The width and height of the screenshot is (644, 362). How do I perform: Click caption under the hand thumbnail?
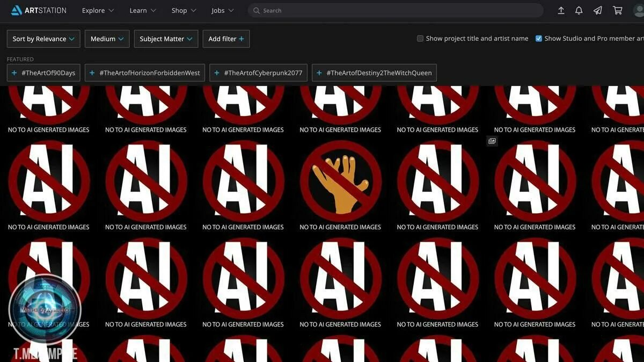pyautogui.click(x=340, y=227)
